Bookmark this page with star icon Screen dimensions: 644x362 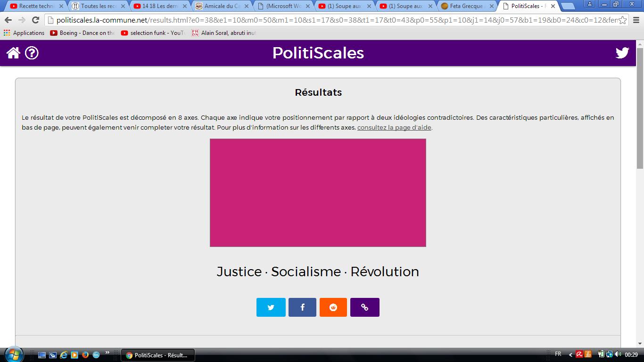pos(622,20)
